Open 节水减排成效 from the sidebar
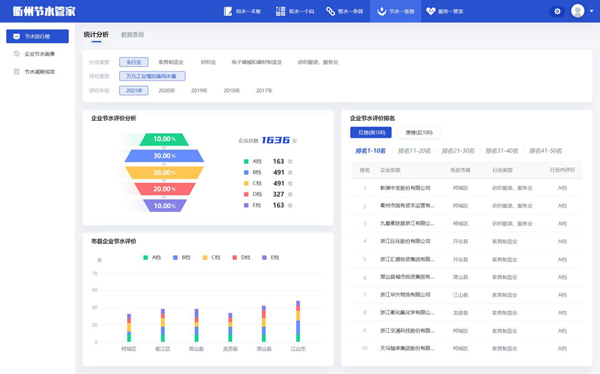This screenshot has width=600, height=374. 38,72
